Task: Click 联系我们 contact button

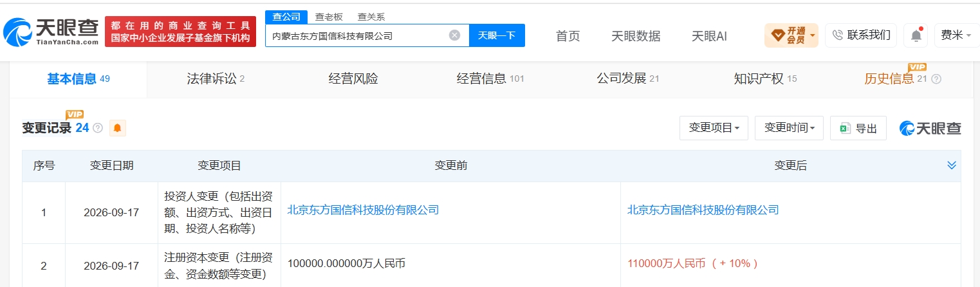Action: (x=861, y=35)
